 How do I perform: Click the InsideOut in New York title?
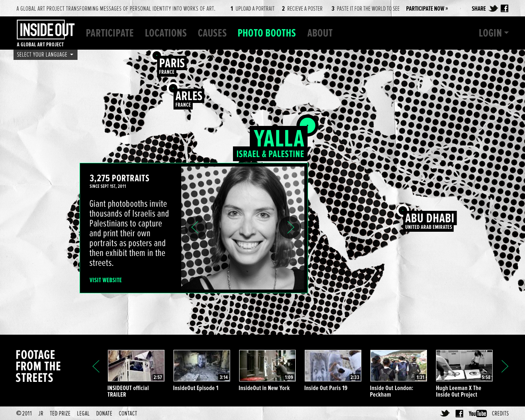click(264, 388)
